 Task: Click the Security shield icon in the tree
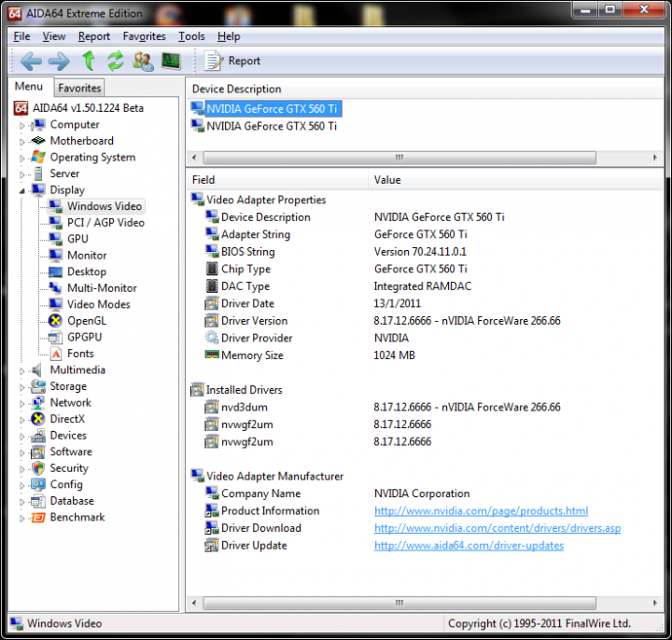[38, 468]
